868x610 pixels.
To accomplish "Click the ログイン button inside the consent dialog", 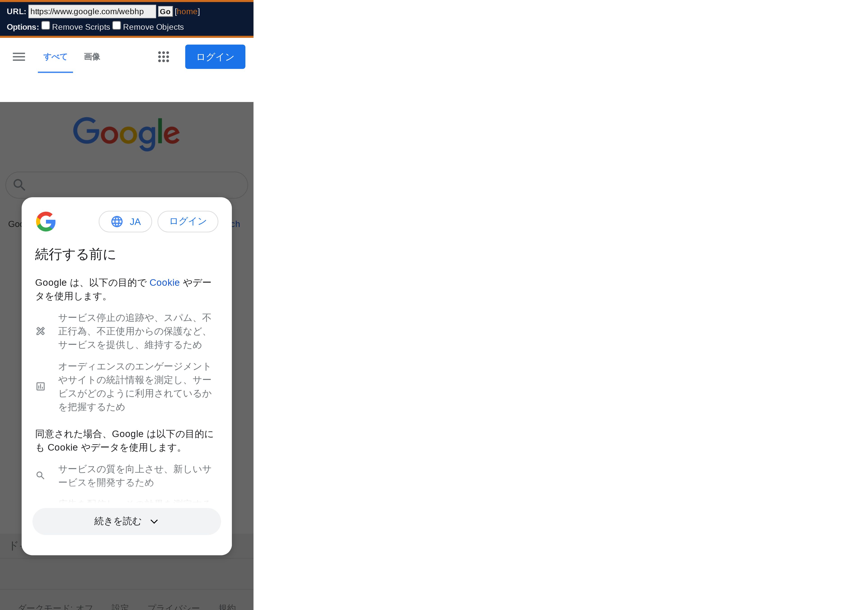I will [x=188, y=222].
